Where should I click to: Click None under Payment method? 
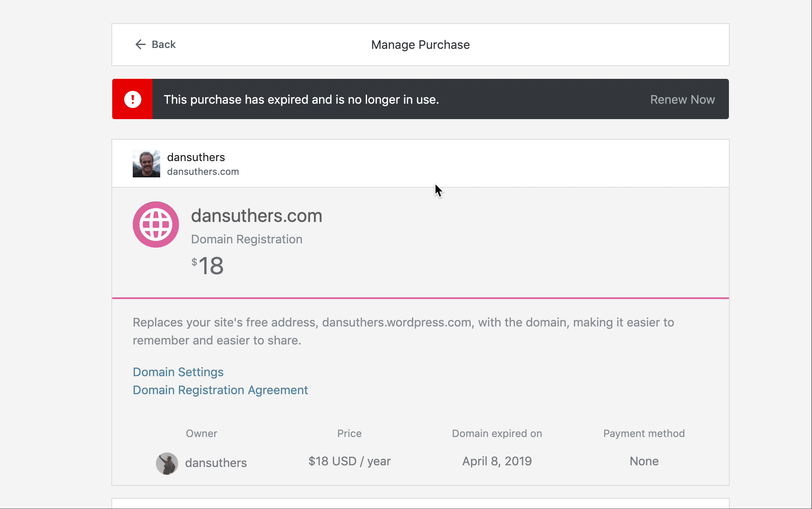click(644, 461)
